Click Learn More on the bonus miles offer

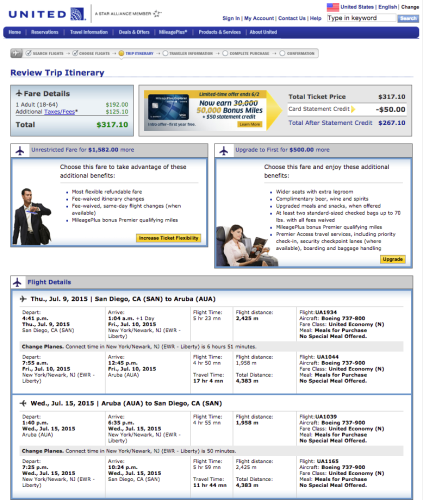(x=250, y=124)
